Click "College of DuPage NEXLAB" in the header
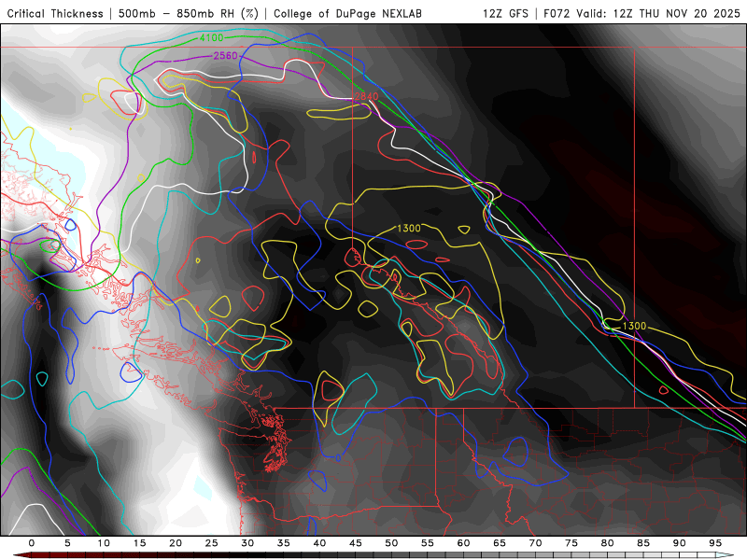 click(347, 13)
